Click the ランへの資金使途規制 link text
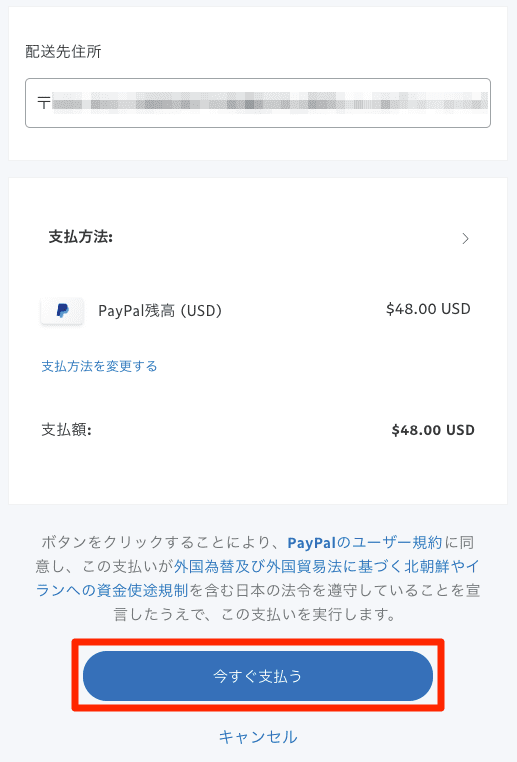This screenshot has height=762, width=517. pyautogui.click(x=112, y=590)
